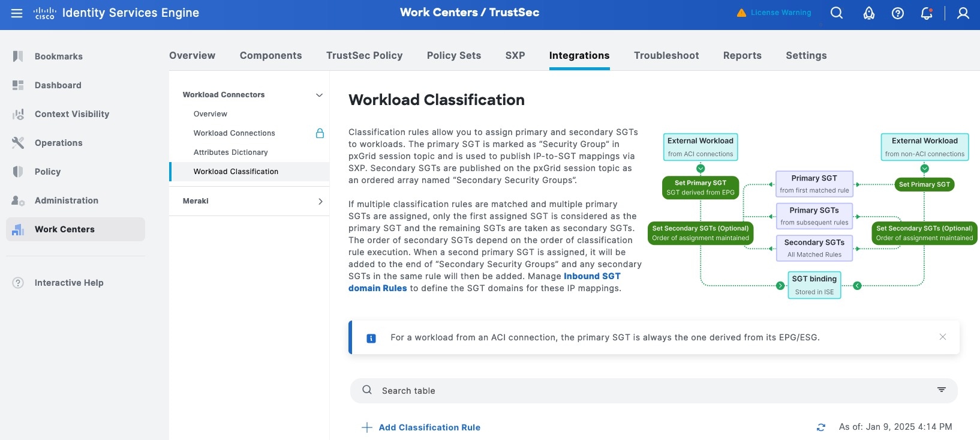980x440 pixels.
Task: Open the Troubleshoot tab
Action: coord(666,55)
